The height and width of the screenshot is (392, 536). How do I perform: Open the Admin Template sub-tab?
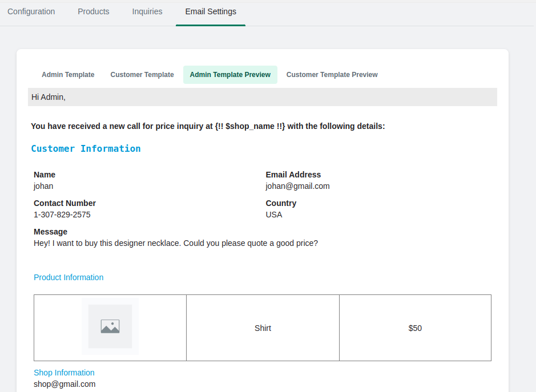point(68,75)
